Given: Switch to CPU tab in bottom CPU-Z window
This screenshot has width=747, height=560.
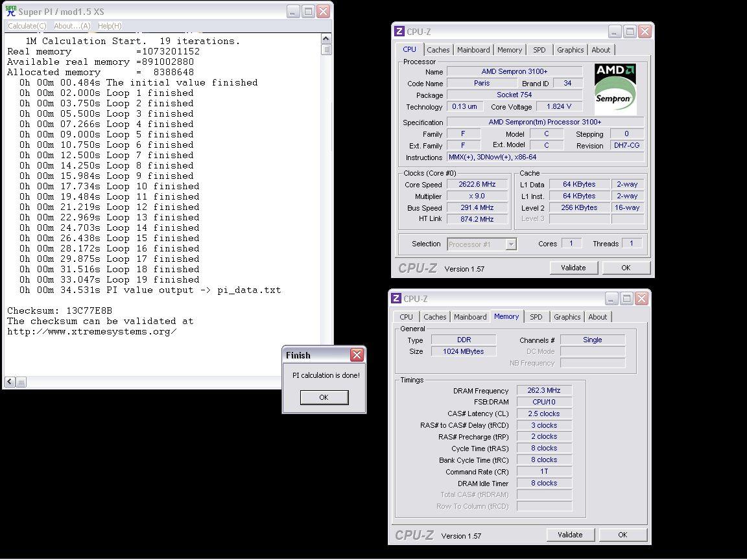Looking at the screenshot, I should click(x=406, y=317).
